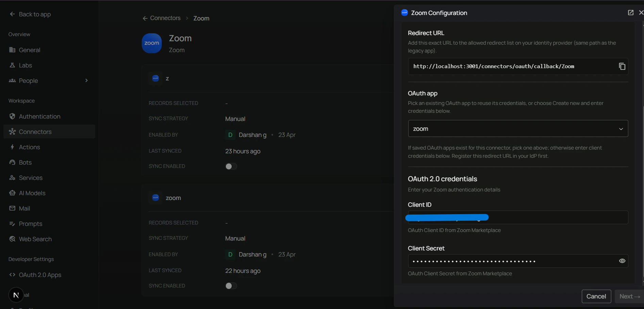The image size is (644, 309).
Task: Close the Zoom Configuration panel
Action: (641, 13)
